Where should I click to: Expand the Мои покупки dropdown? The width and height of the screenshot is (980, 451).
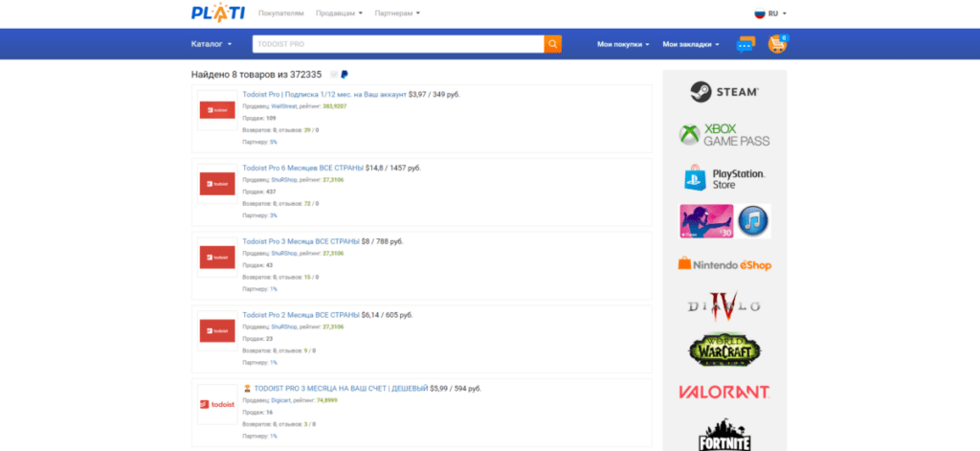623,44
